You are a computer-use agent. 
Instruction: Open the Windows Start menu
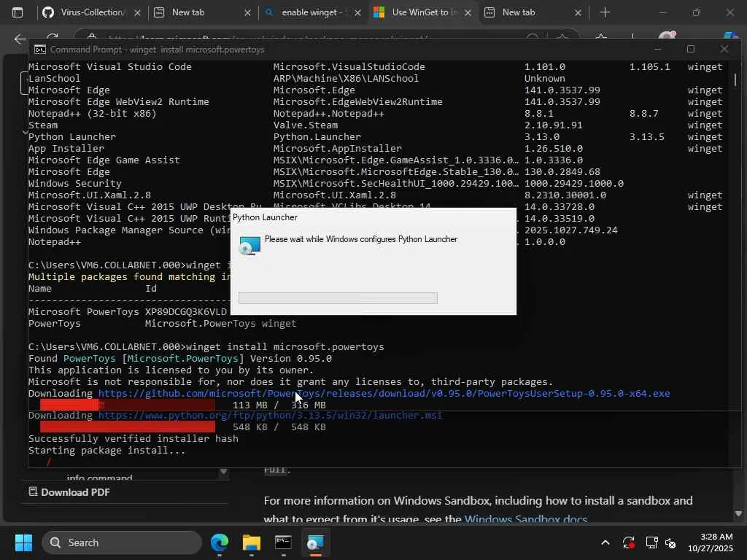click(23, 542)
